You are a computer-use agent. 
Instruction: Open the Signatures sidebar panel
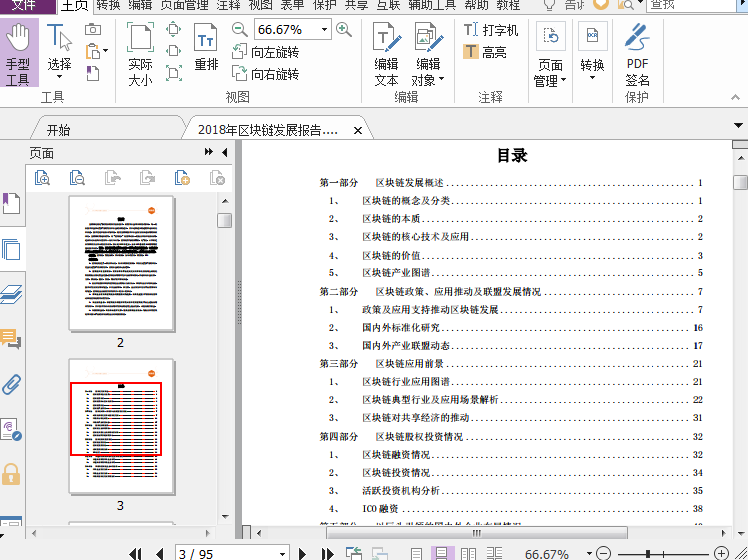point(11,429)
